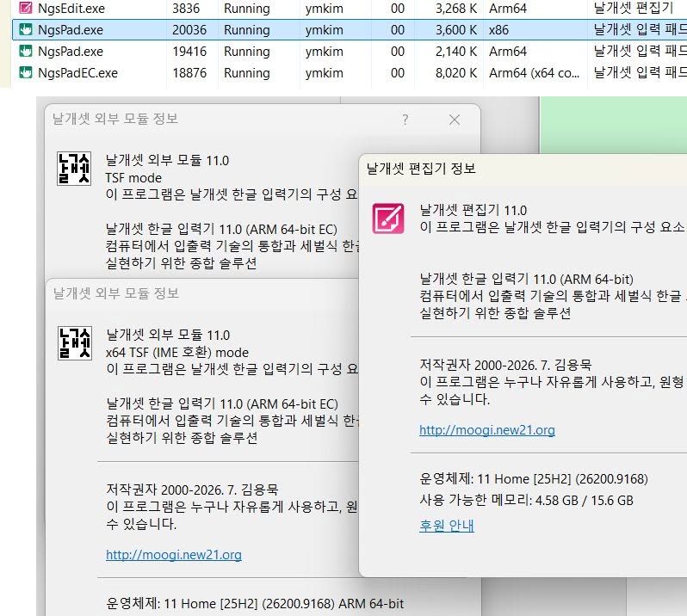
Task: Click the logo in x64 TSF mode dialog
Action: click(75, 343)
